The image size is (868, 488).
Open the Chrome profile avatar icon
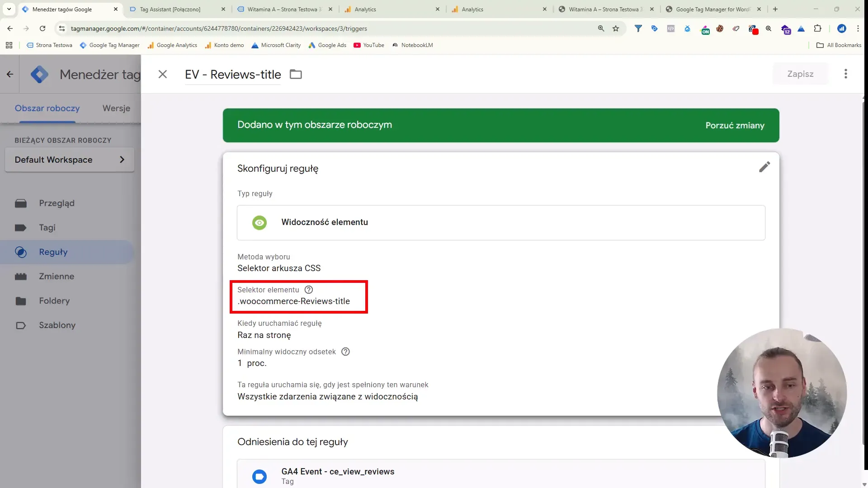point(841,28)
